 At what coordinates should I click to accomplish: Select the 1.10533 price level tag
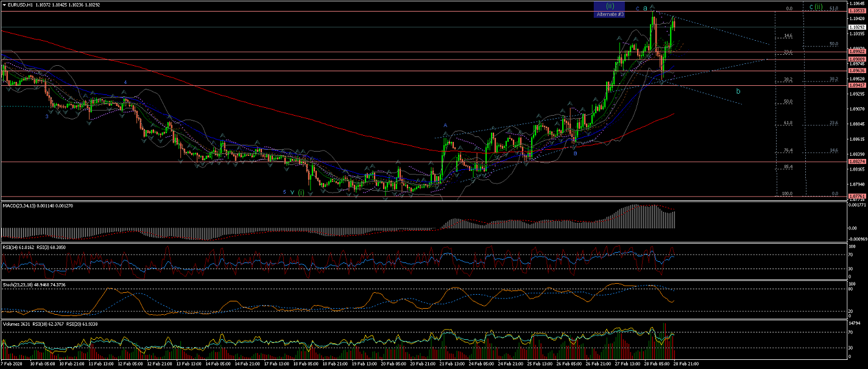pos(857,12)
